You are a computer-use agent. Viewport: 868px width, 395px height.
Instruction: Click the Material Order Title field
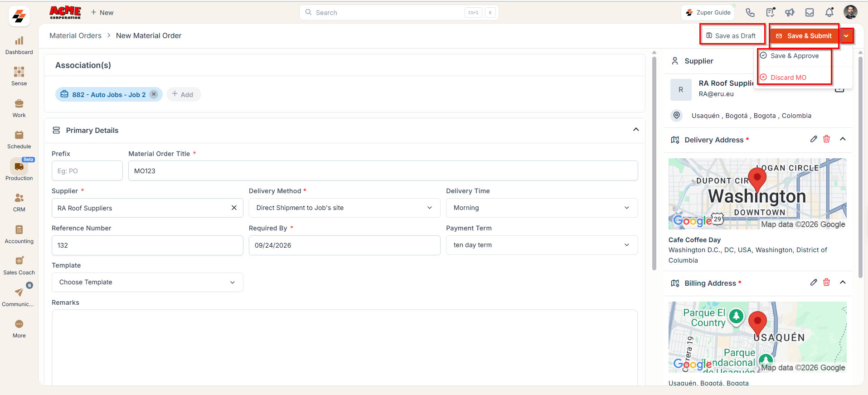383,171
